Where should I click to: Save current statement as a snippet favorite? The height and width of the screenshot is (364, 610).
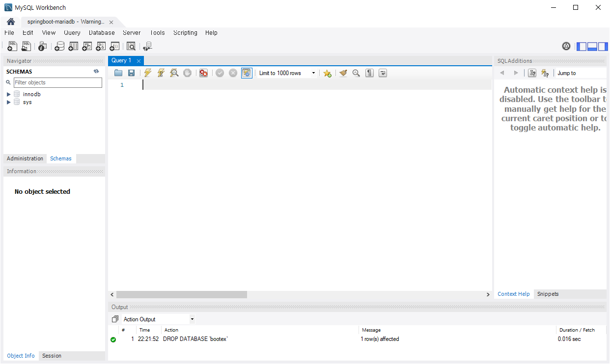tap(327, 73)
